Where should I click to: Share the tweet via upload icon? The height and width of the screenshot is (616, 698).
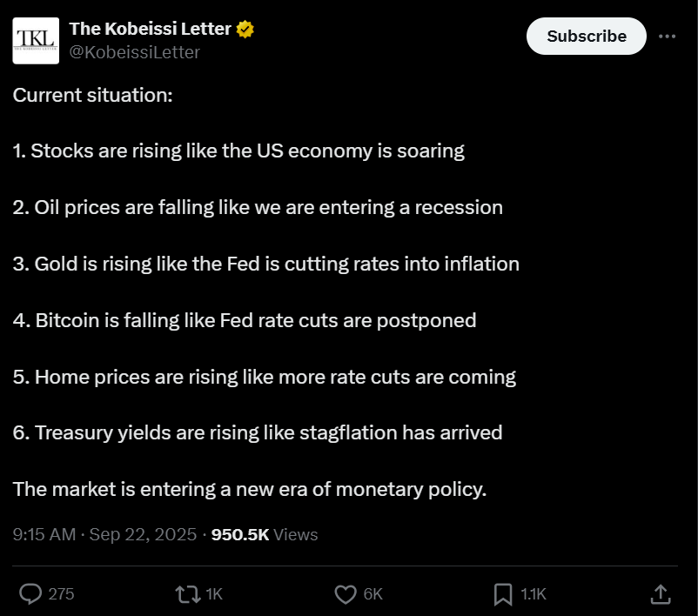(661, 594)
